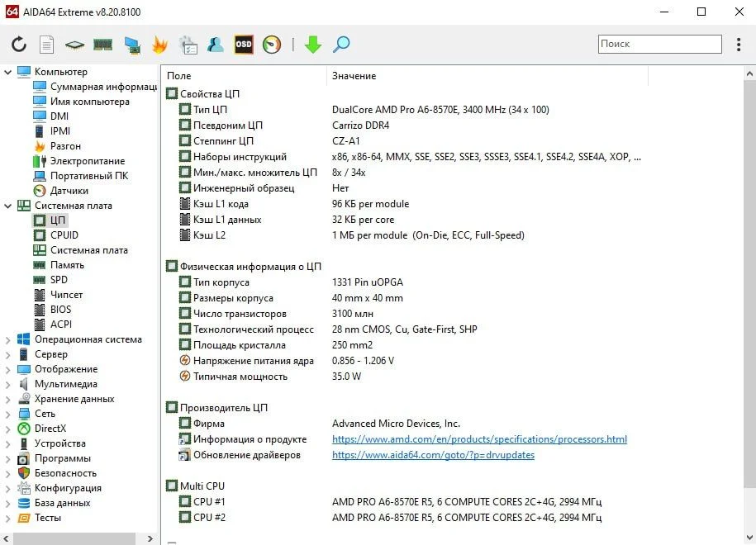The image size is (756, 545).
Task: Open the Электропитание tree item
Action: (x=78, y=161)
